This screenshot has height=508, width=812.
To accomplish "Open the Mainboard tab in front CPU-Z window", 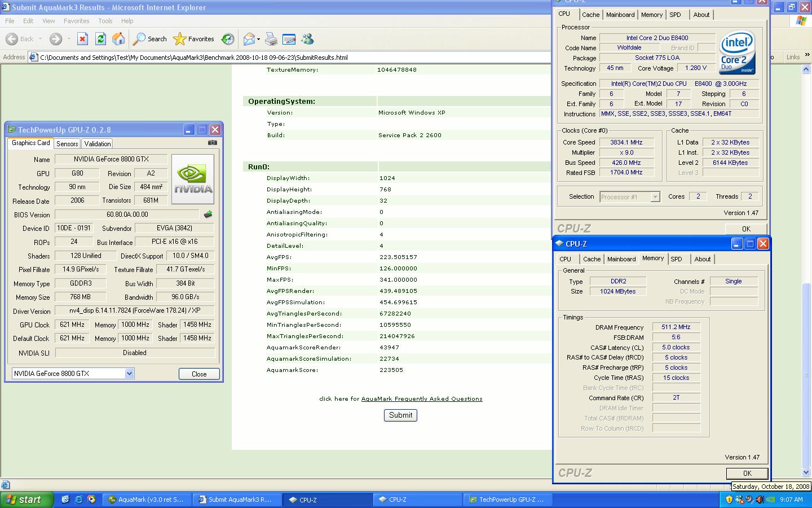I will (621, 259).
